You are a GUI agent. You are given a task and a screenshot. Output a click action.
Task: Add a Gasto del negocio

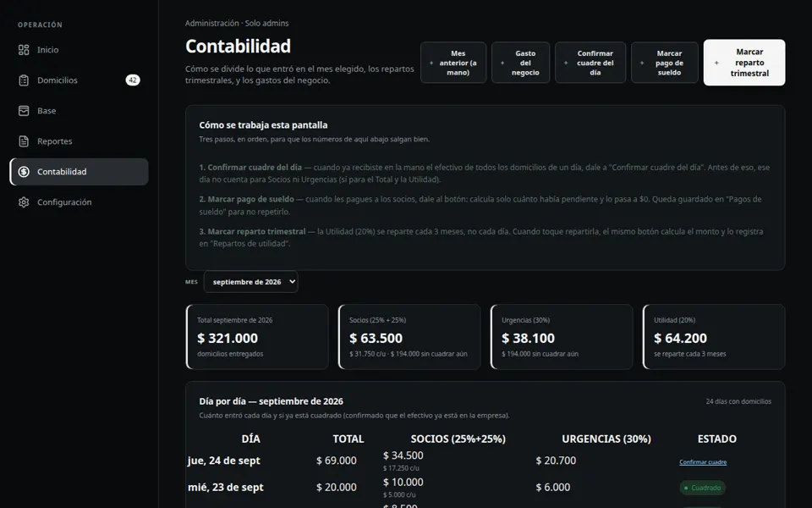pyautogui.click(x=520, y=63)
